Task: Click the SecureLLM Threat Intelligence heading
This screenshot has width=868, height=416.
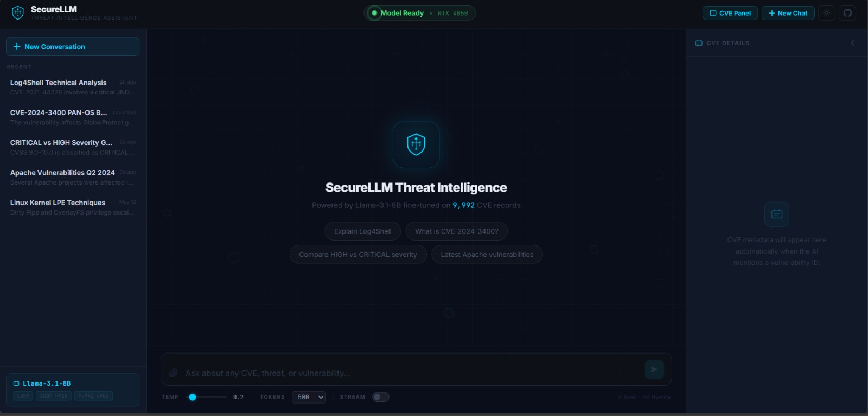Action: click(416, 187)
